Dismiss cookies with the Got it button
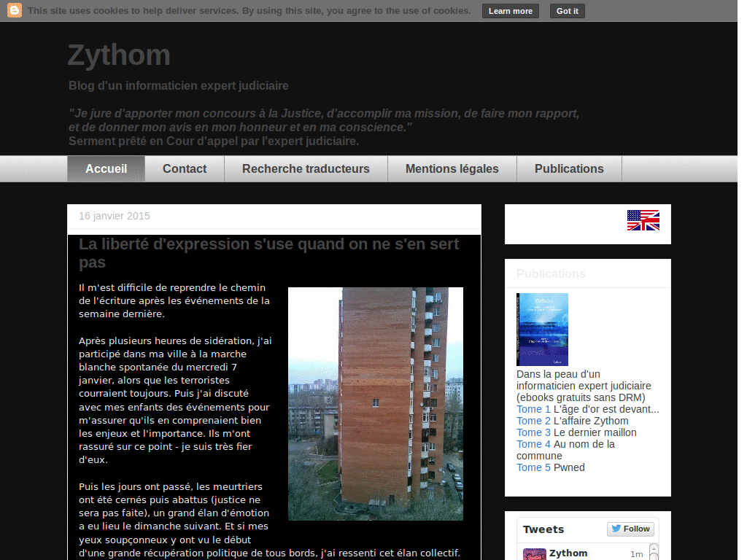Image resolution: width=747 pixels, height=560 pixels. click(x=567, y=10)
